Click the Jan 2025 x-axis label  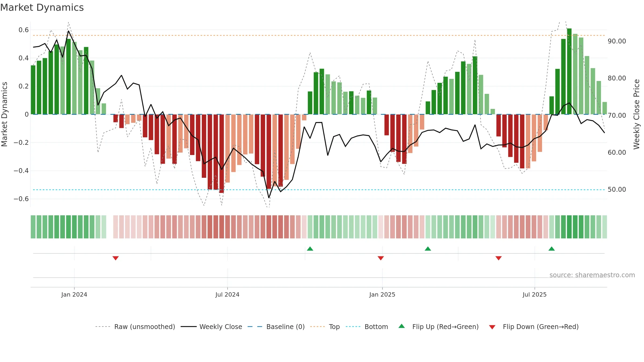[x=382, y=294]
